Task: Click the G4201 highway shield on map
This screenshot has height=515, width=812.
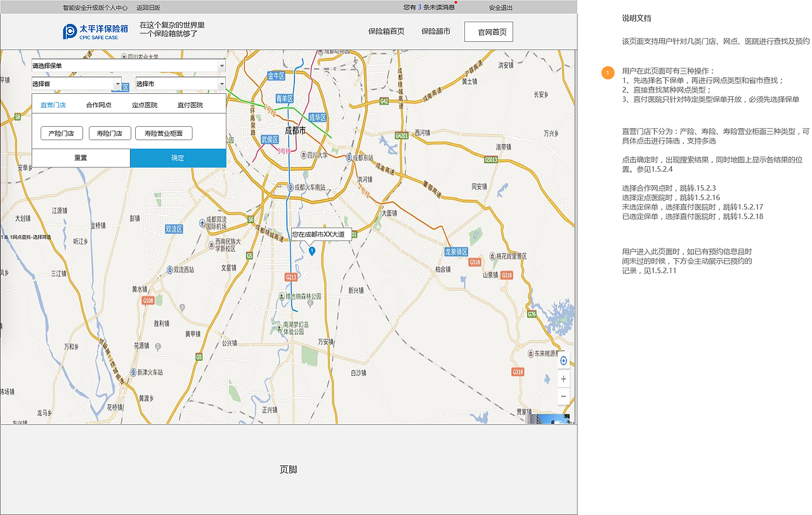Action: pos(401,136)
